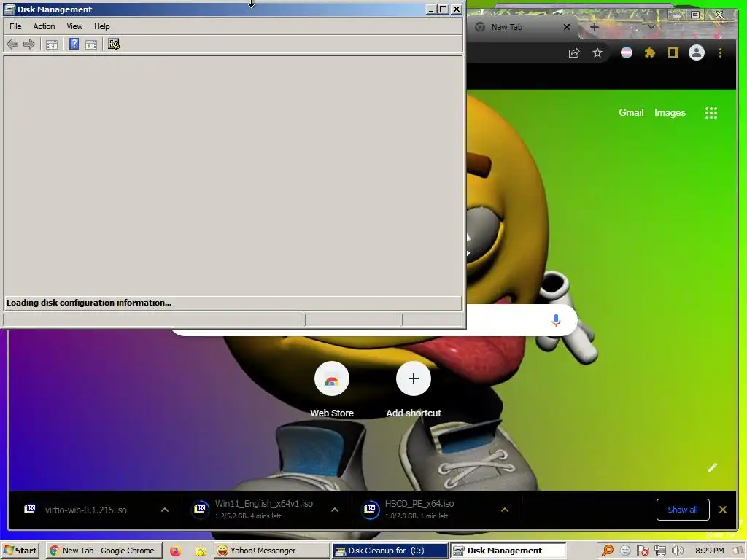Open the Help menu in Disk Management
The image size is (747, 560).
coord(102,26)
